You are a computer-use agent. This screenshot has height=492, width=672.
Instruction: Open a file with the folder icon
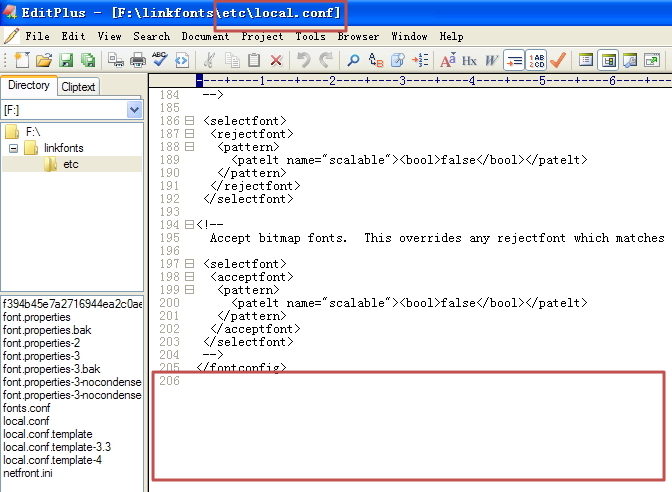(44, 60)
